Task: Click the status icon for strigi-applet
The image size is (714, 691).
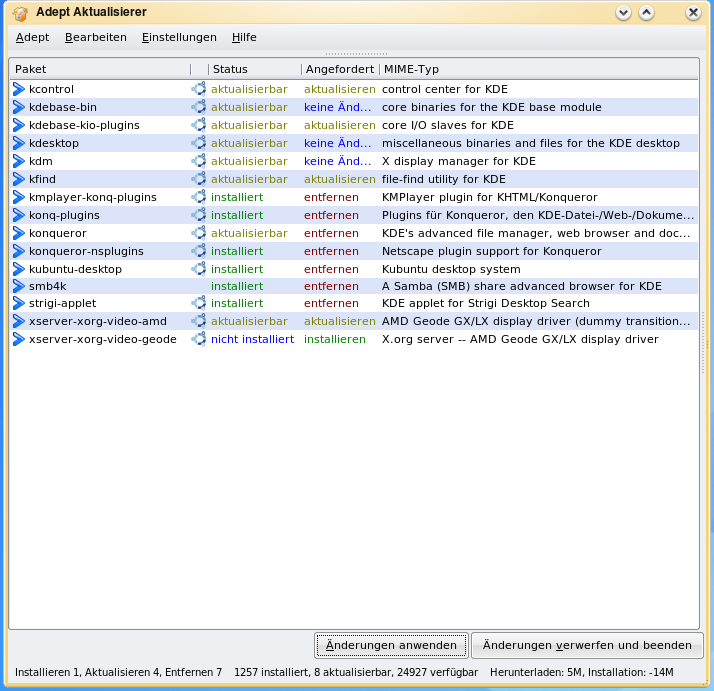Action: point(198,303)
